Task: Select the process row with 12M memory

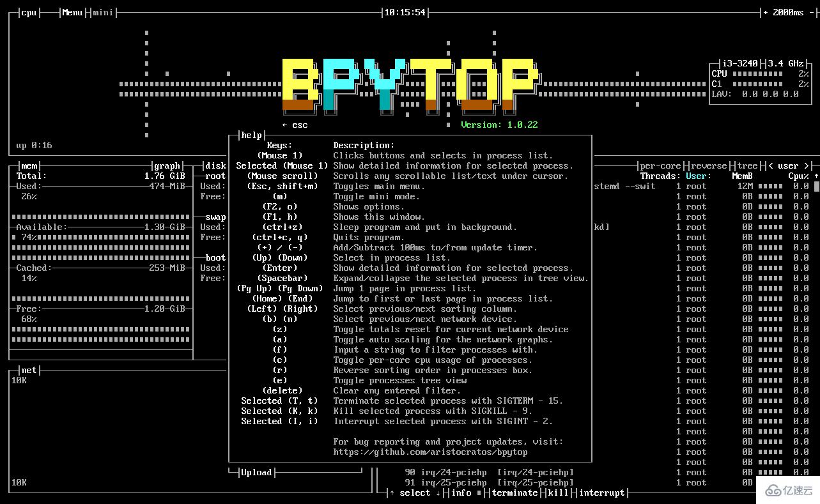Action: click(x=702, y=186)
